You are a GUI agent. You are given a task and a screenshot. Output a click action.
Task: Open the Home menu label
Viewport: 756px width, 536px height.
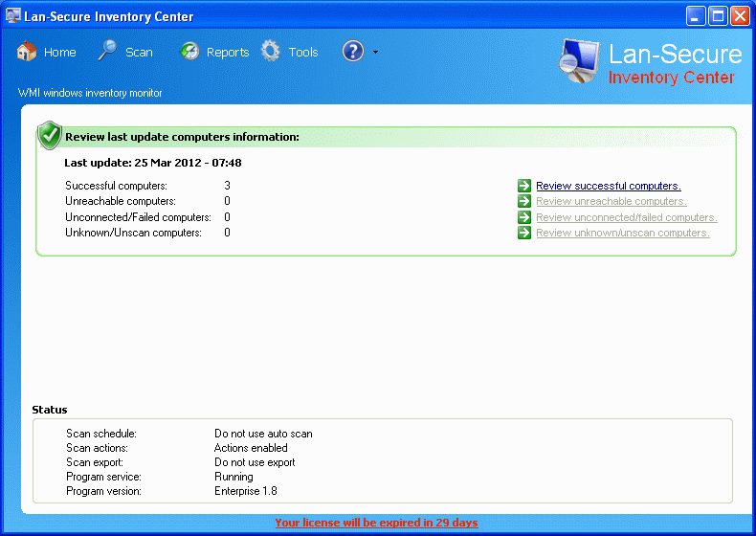point(59,52)
